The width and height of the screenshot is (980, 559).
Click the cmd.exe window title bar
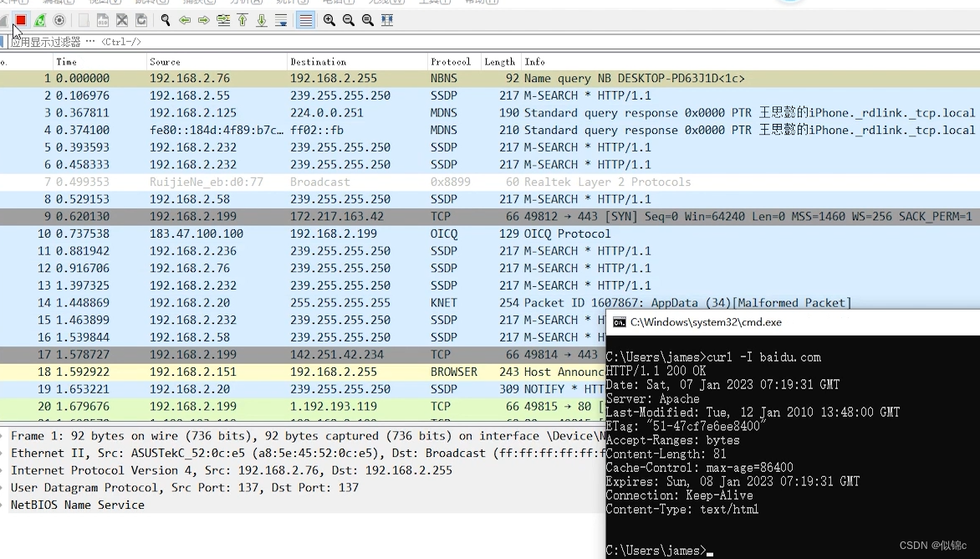click(793, 322)
